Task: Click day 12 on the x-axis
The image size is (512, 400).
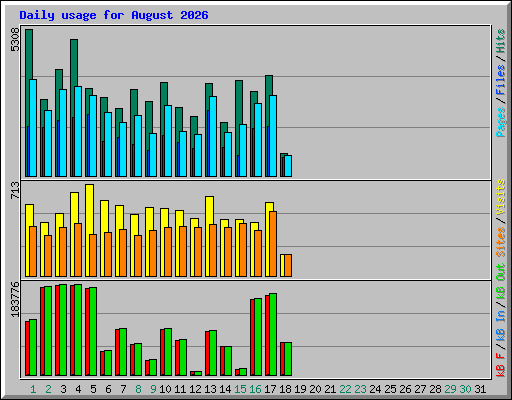Action: coord(195,389)
